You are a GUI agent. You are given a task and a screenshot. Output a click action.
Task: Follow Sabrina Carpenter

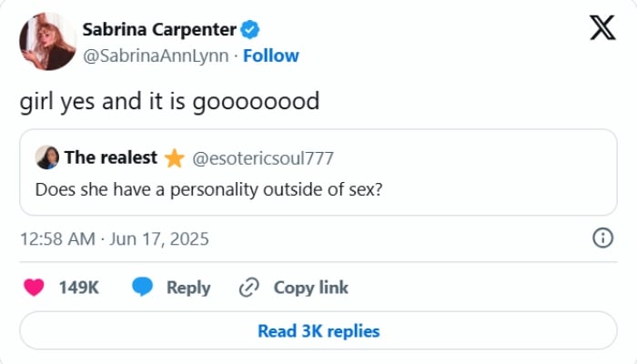click(x=272, y=56)
